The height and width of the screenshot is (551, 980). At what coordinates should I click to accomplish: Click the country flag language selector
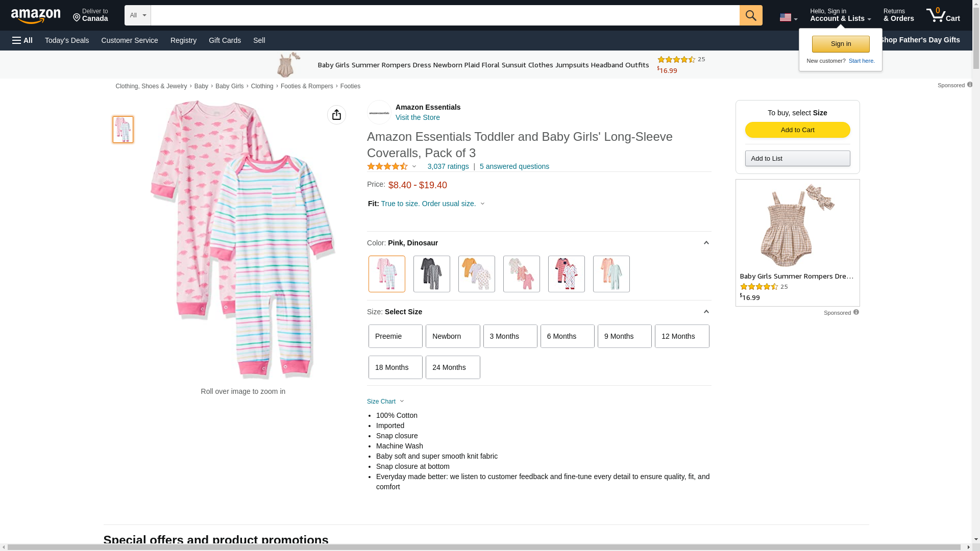[788, 18]
